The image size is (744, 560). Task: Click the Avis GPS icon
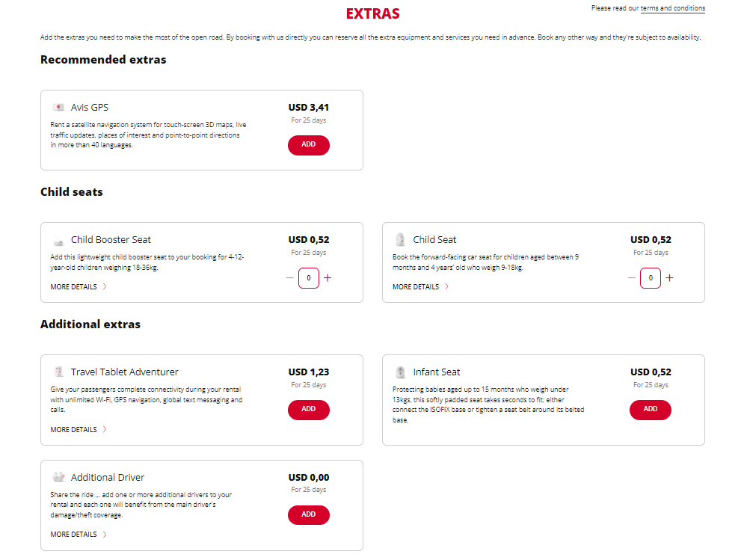58,108
